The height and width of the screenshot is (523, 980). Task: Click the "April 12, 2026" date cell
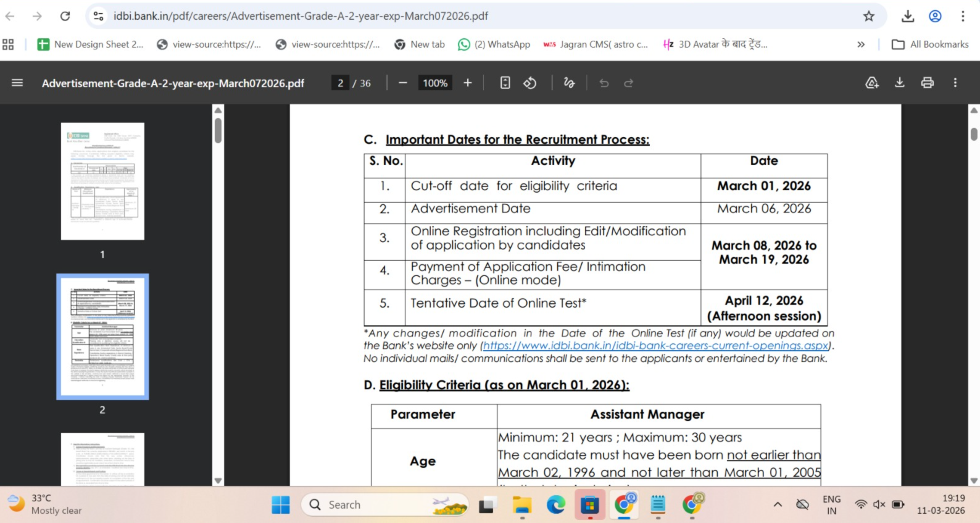pyautogui.click(x=764, y=308)
